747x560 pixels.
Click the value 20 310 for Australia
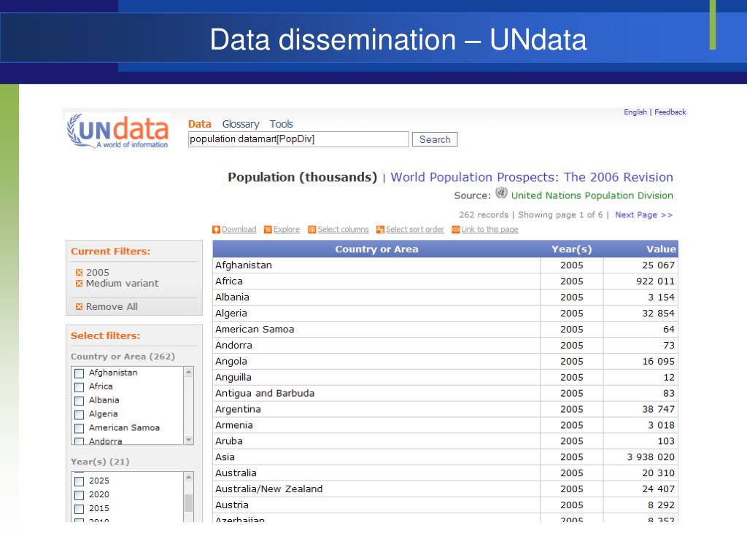[659, 472]
